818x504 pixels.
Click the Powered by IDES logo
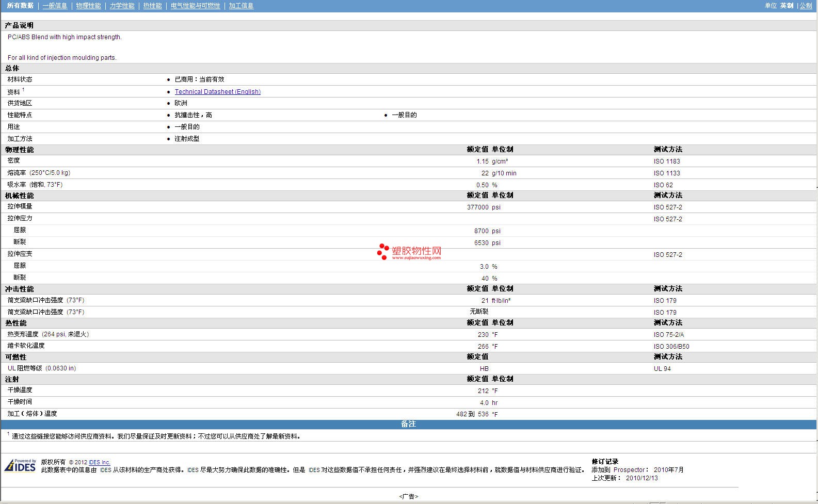tap(21, 465)
